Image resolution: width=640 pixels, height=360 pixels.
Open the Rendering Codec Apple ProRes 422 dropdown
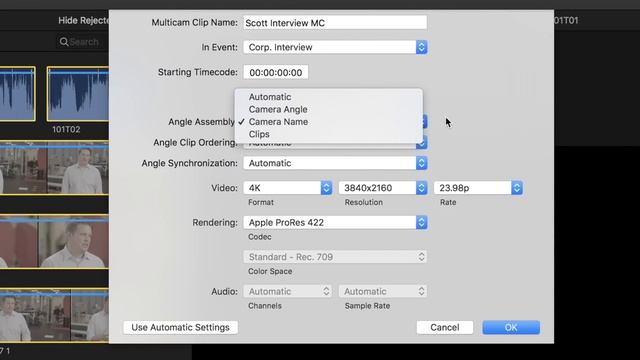(x=335, y=222)
